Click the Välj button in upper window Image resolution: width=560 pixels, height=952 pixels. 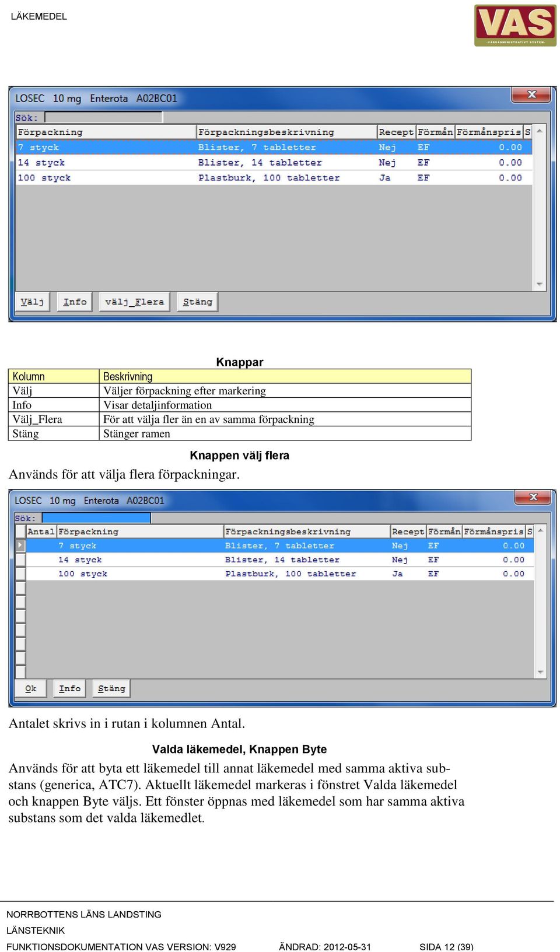pyautogui.click(x=32, y=302)
